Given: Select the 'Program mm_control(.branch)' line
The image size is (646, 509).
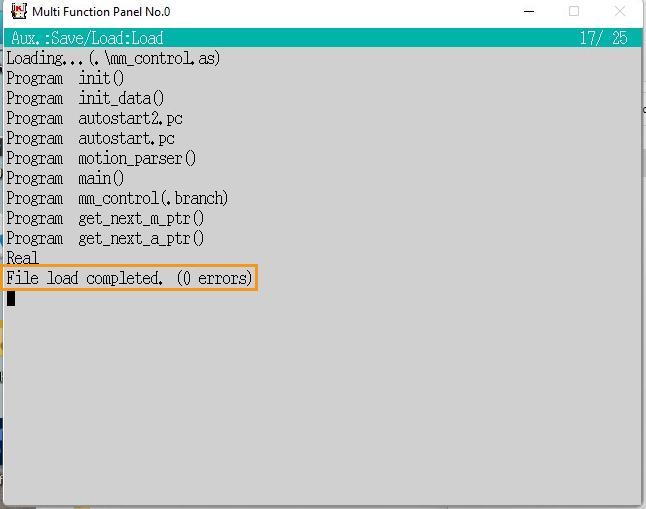Looking at the screenshot, I should pos(117,199).
